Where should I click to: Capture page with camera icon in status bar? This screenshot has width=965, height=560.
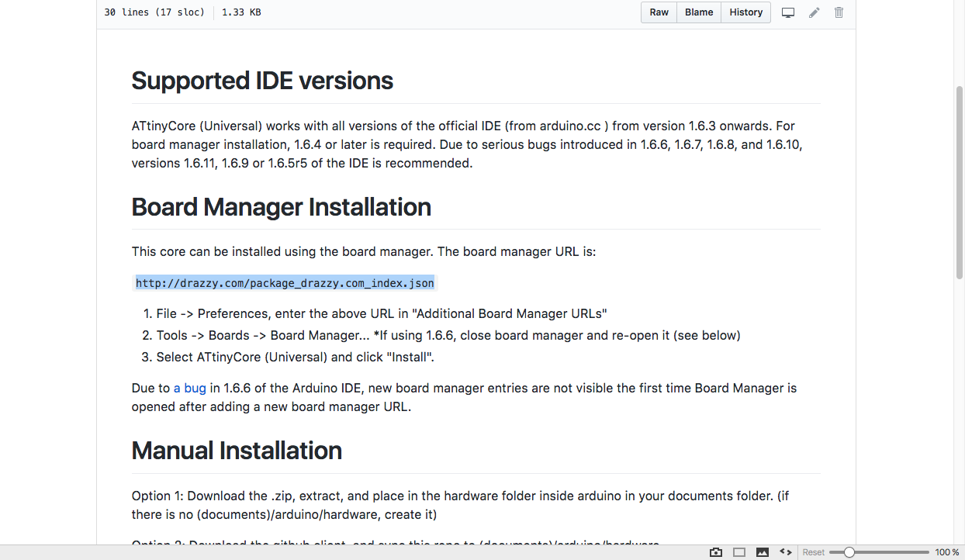716,552
